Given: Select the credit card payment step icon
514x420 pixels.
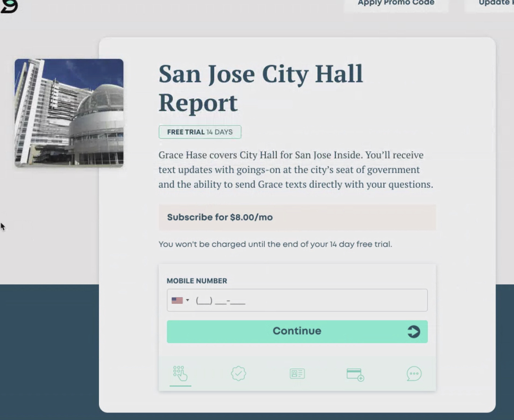Looking at the screenshot, I should click(355, 374).
